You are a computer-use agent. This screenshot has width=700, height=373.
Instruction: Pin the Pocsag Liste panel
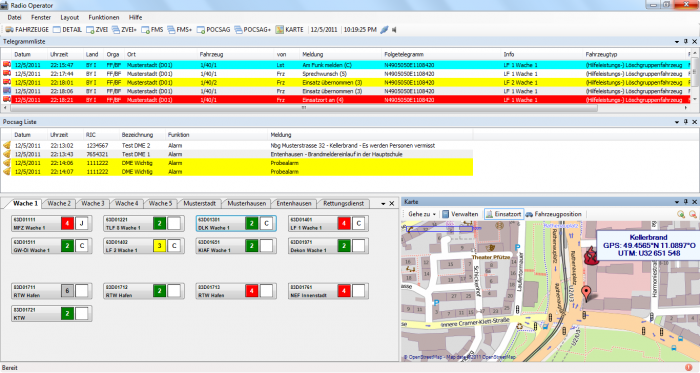[x=686, y=122]
